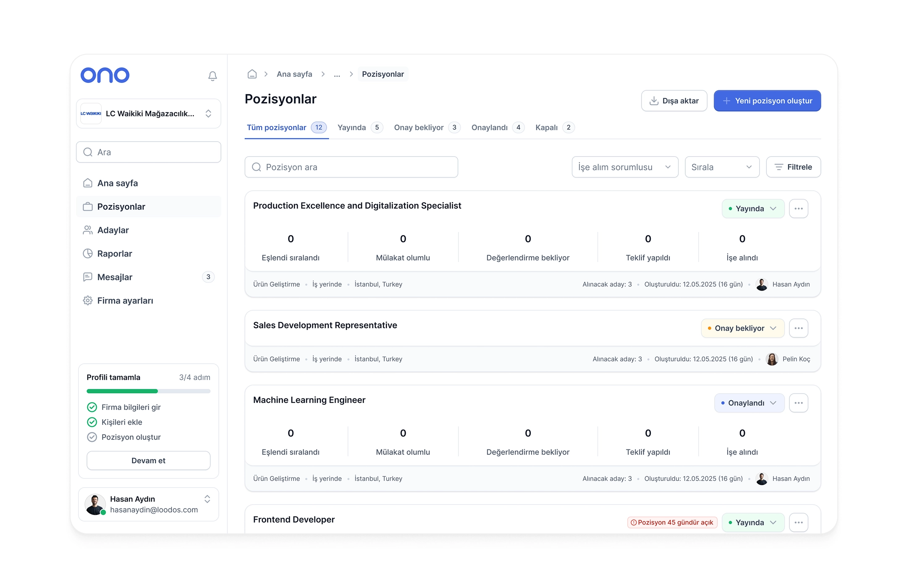
Task: Check the Pozisyon oluştur step
Action: point(92,437)
